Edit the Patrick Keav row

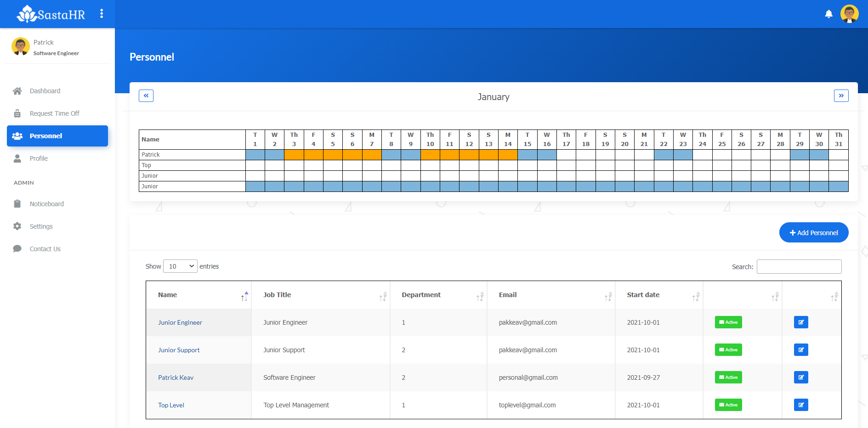pos(801,377)
